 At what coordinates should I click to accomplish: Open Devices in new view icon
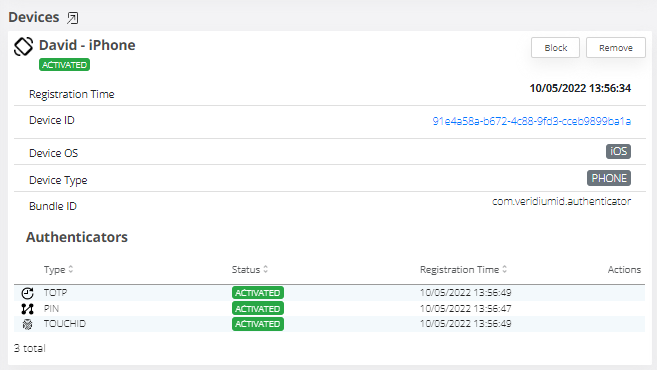coord(72,18)
